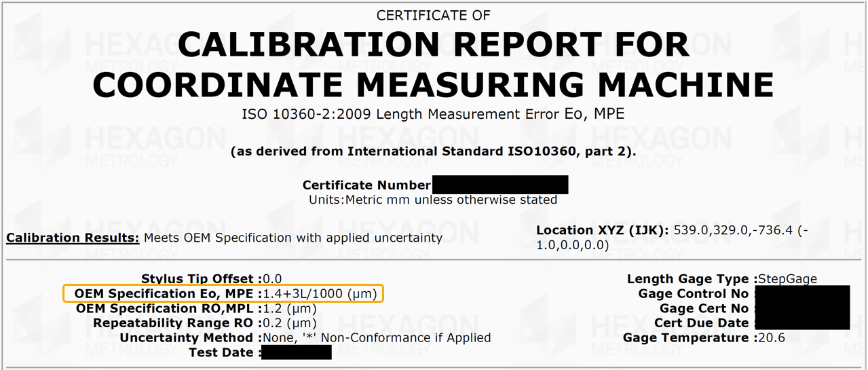This screenshot has height=370, width=868.
Task: Click the 'Length Gage Type' label
Action: 692,279
